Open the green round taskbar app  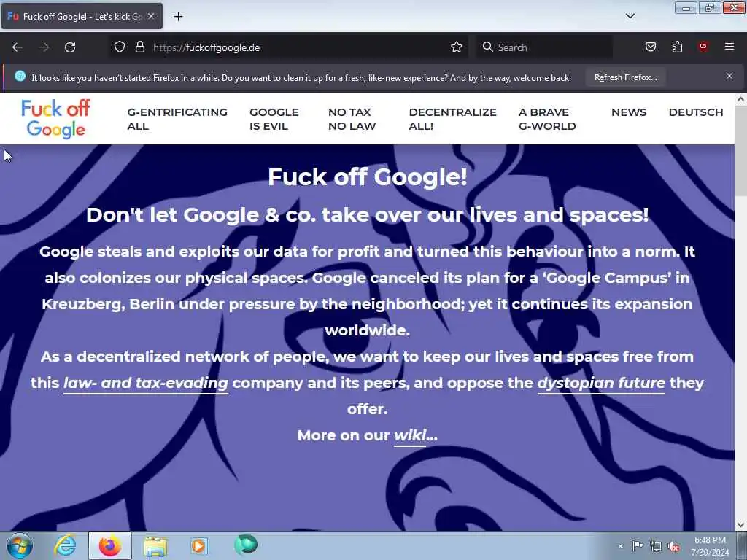[x=246, y=545]
